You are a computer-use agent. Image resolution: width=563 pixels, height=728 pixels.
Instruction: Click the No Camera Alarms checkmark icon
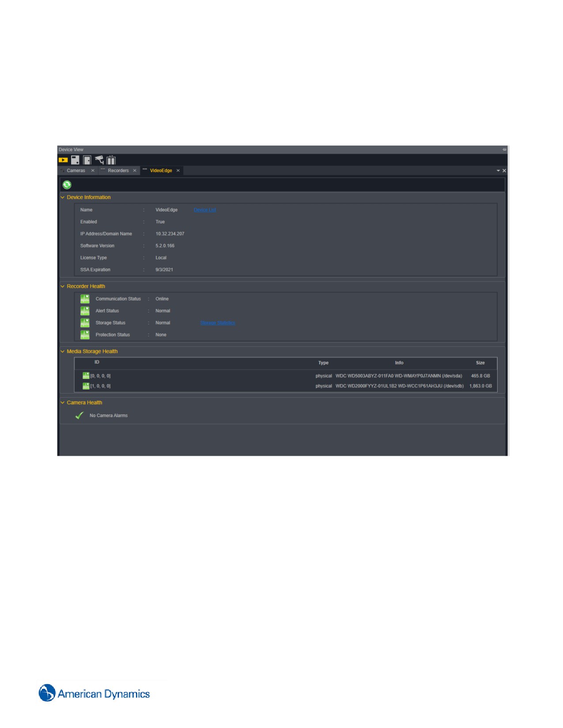(x=79, y=416)
